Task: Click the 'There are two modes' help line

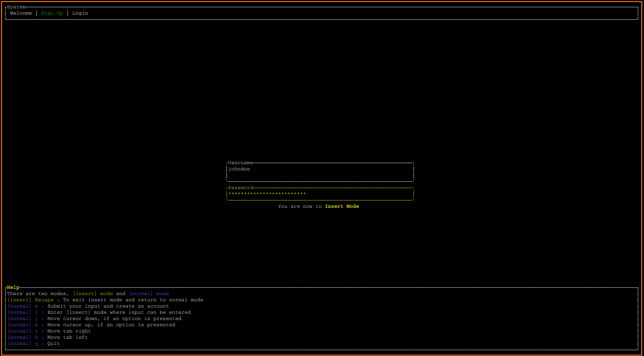Action: [88, 294]
